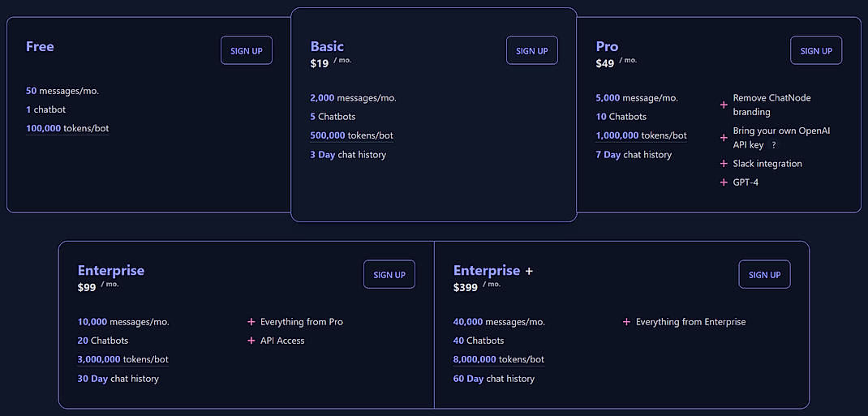This screenshot has height=416, width=868.
Task: Click the 7 Day chat history line
Action: [x=634, y=155]
